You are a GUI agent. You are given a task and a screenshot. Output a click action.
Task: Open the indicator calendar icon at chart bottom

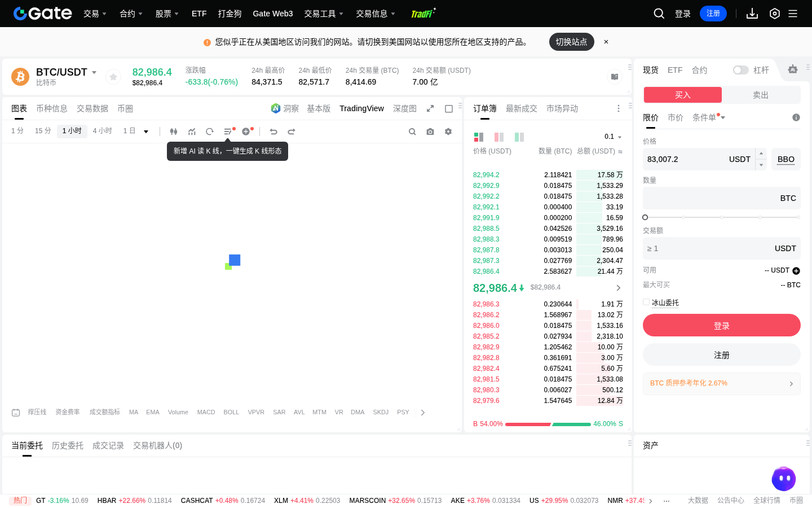16,413
